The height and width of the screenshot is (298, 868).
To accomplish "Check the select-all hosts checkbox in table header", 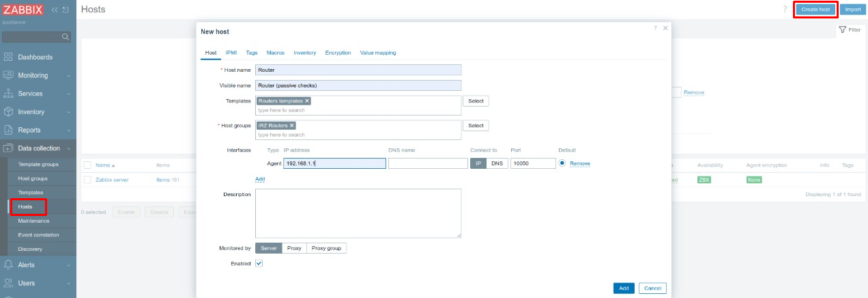I will [x=87, y=165].
